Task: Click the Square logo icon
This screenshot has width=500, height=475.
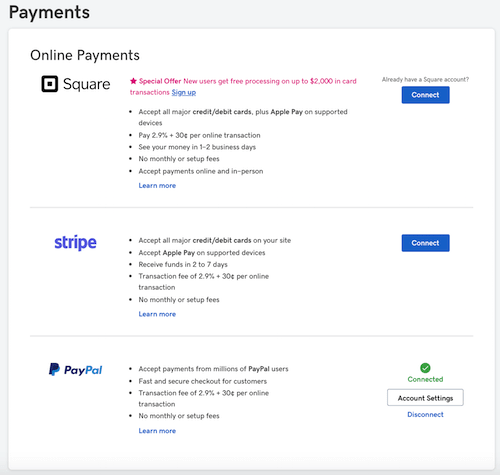Action: point(49,84)
